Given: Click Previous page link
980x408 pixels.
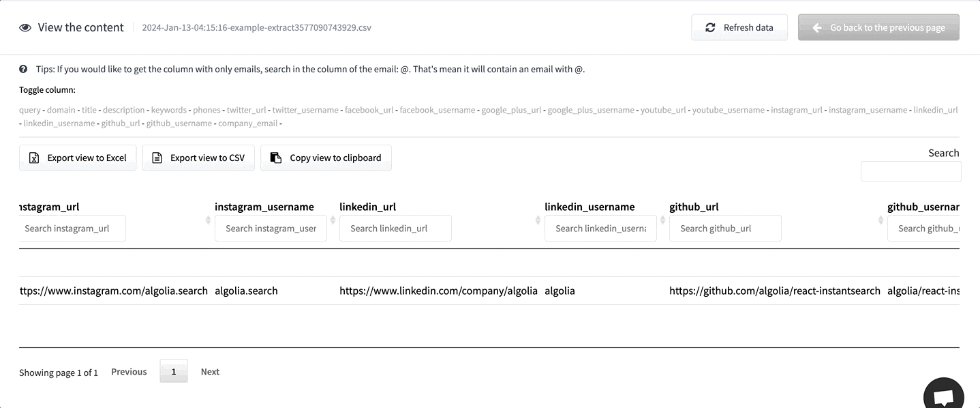Looking at the screenshot, I should 129,372.
